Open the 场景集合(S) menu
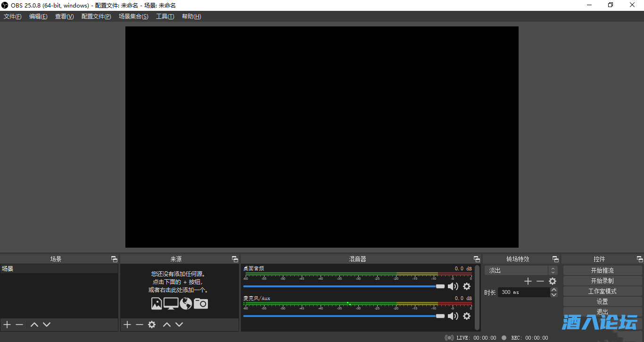The height and width of the screenshot is (342, 644). coord(133,17)
